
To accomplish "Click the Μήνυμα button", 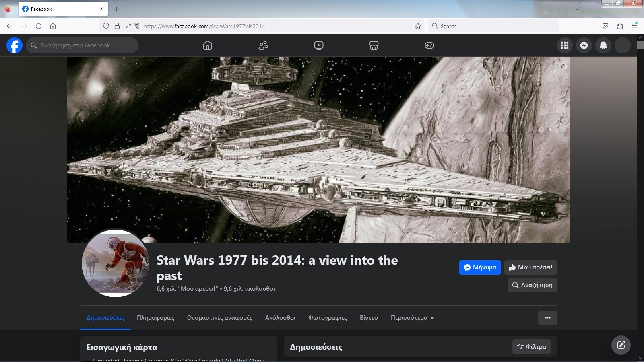I will [x=480, y=267].
